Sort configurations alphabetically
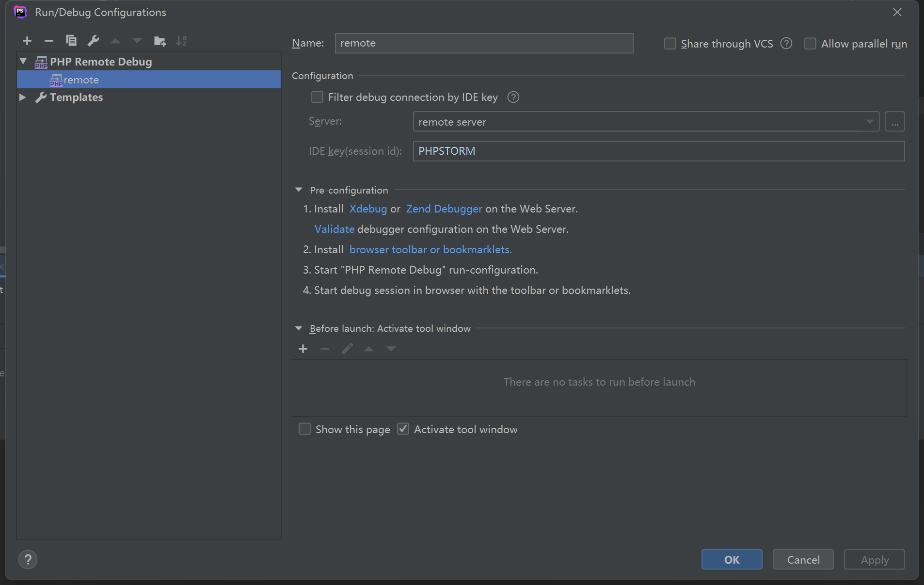This screenshot has width=924, height=585. point(181,41)
